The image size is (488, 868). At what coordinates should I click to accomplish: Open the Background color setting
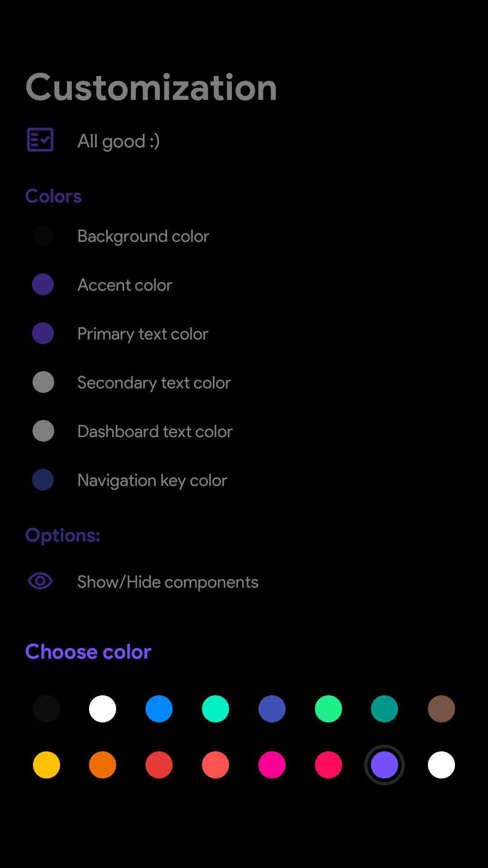[x=143, y=236]
